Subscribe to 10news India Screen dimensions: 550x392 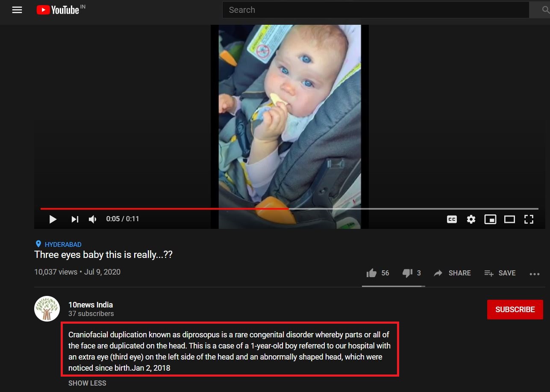[x=515, y=309]
